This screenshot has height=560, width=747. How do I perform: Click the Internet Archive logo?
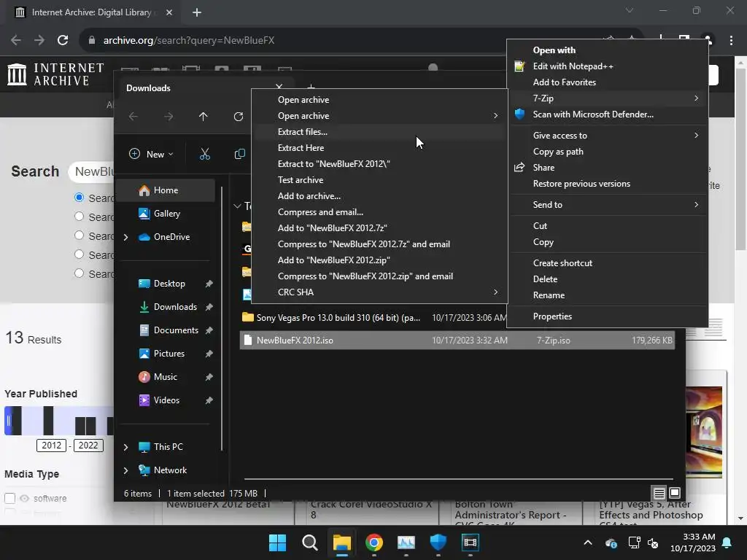pyautogui.click(x=55, y=75)
